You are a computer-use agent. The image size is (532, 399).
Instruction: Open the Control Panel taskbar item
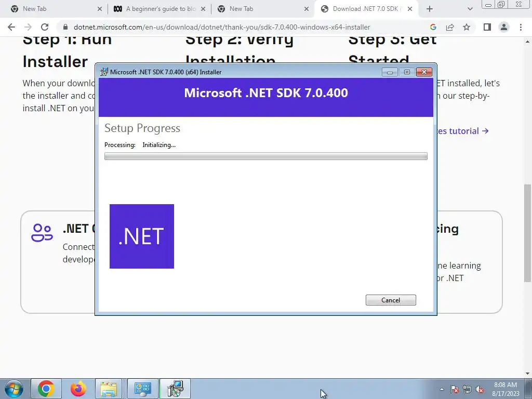click(143, 389)
